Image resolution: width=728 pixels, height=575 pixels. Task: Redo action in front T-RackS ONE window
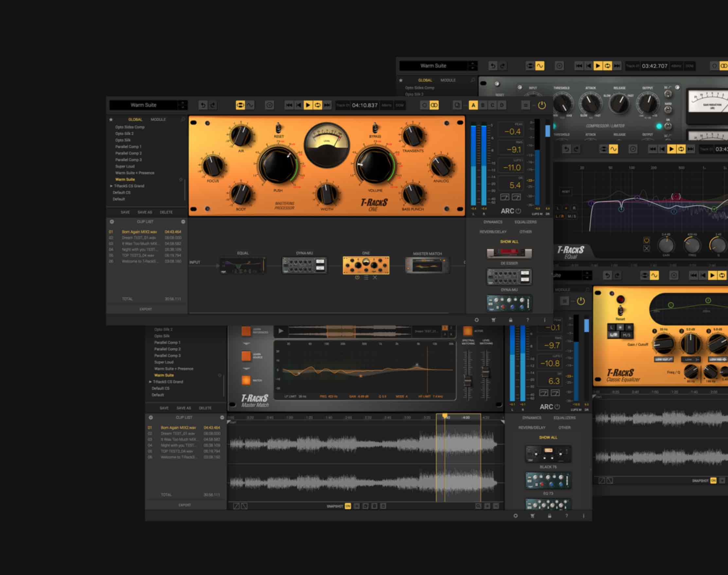click(213, 105)
